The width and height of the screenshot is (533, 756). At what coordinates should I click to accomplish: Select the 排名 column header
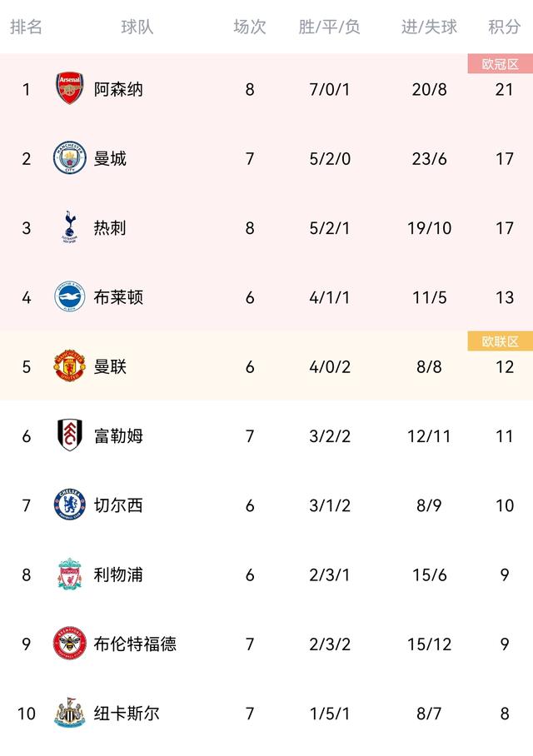tap(26, 27)
